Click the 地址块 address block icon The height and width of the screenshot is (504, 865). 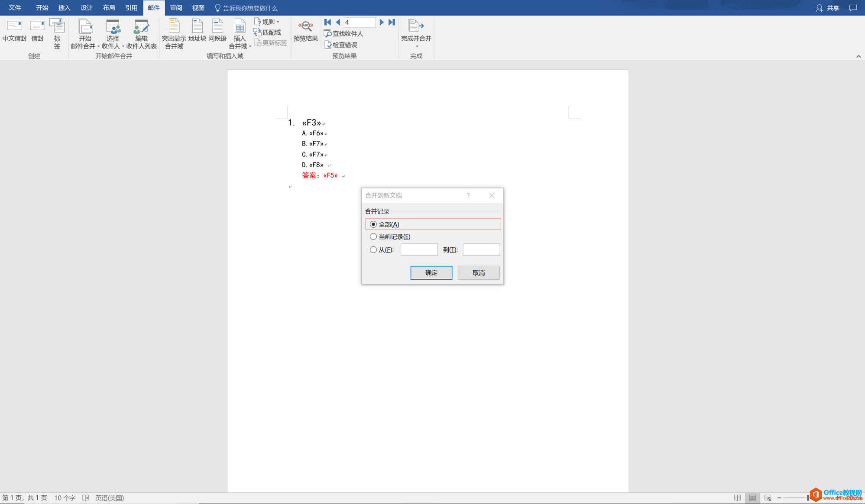[197, 27]
